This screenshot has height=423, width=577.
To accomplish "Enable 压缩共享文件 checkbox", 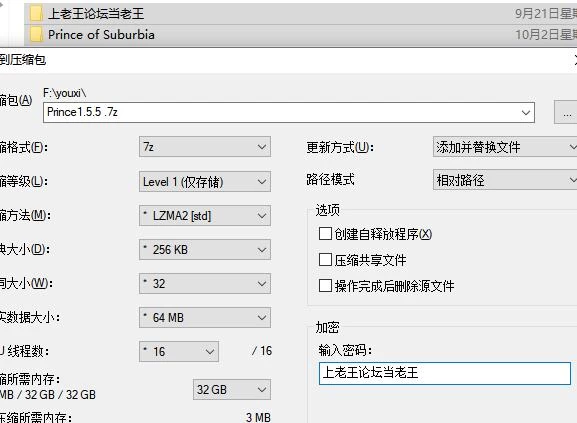I will click(x=325, y=260).
